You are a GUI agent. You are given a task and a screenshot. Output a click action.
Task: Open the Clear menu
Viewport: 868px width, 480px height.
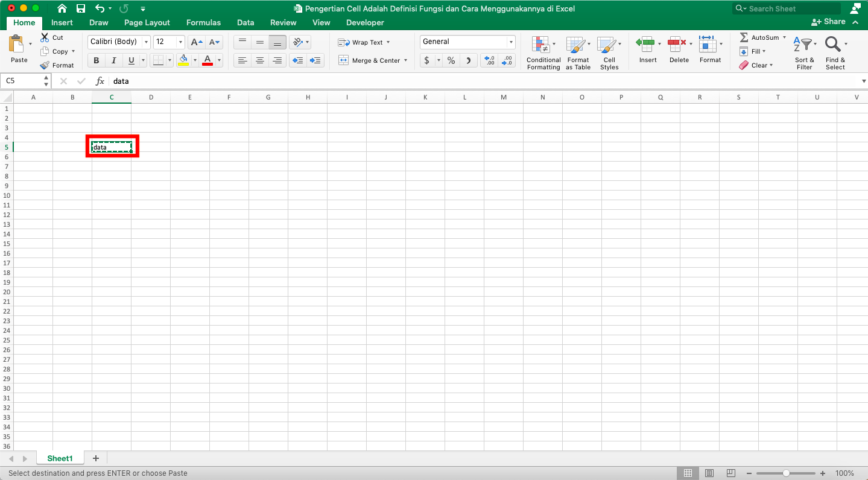pyautogui.click(x=756, y=65)
